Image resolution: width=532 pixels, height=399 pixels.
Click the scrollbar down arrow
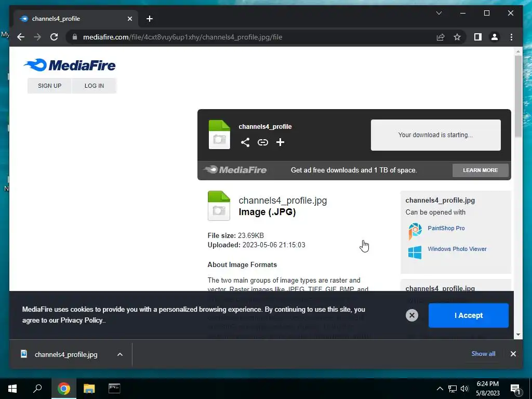click(x=518, y=335)
